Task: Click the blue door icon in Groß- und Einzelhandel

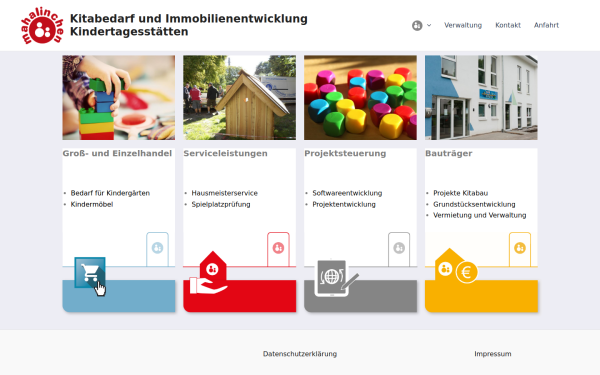Action: tap(157, 249)
